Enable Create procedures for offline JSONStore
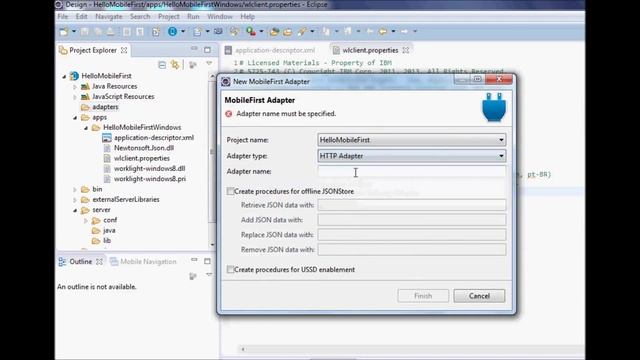 click(230, 191)
